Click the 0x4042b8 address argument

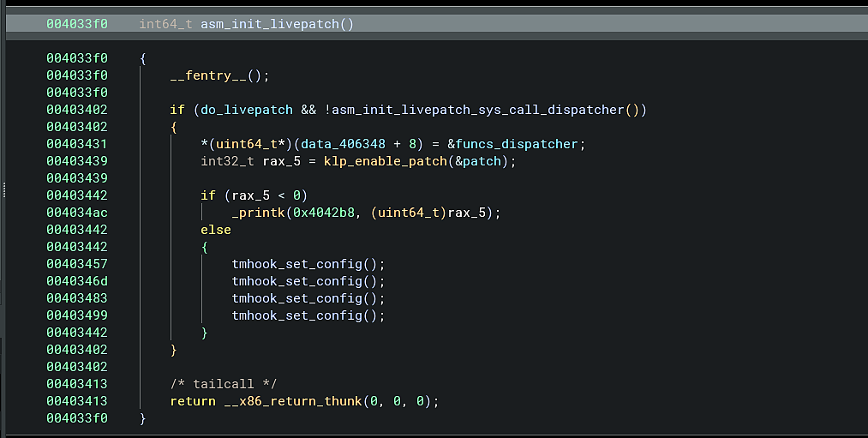coord(324,213)
